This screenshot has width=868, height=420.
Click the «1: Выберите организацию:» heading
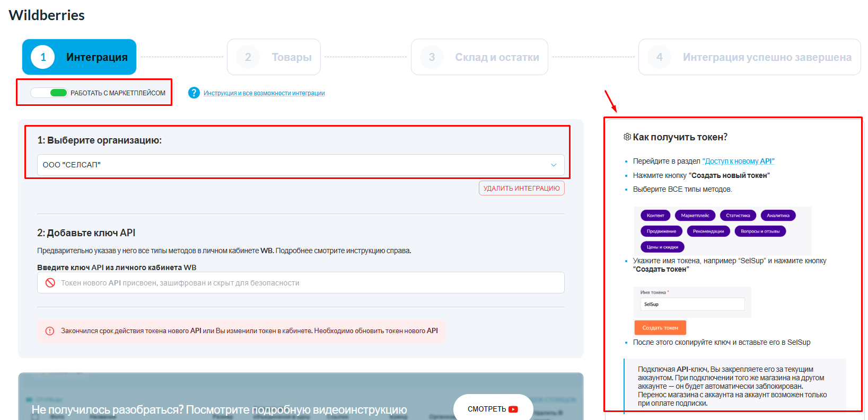pos(100,140)
